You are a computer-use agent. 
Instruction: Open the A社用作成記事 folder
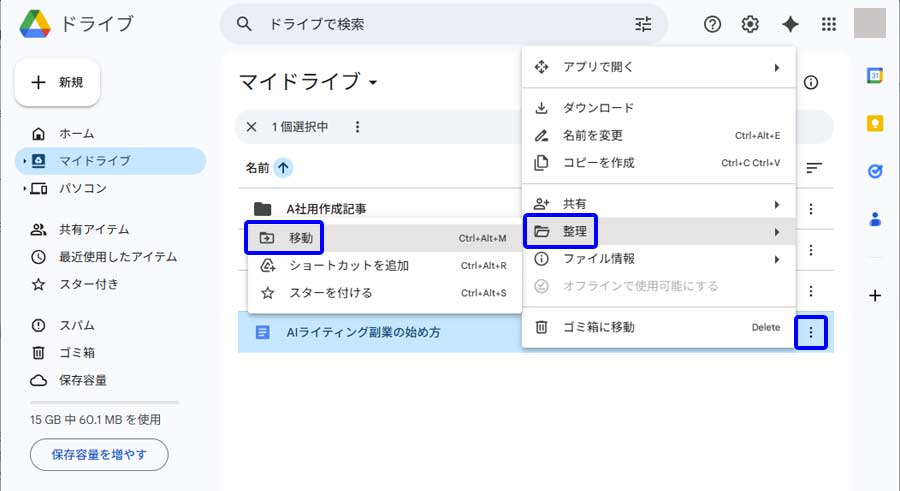(x=326, y=209)
